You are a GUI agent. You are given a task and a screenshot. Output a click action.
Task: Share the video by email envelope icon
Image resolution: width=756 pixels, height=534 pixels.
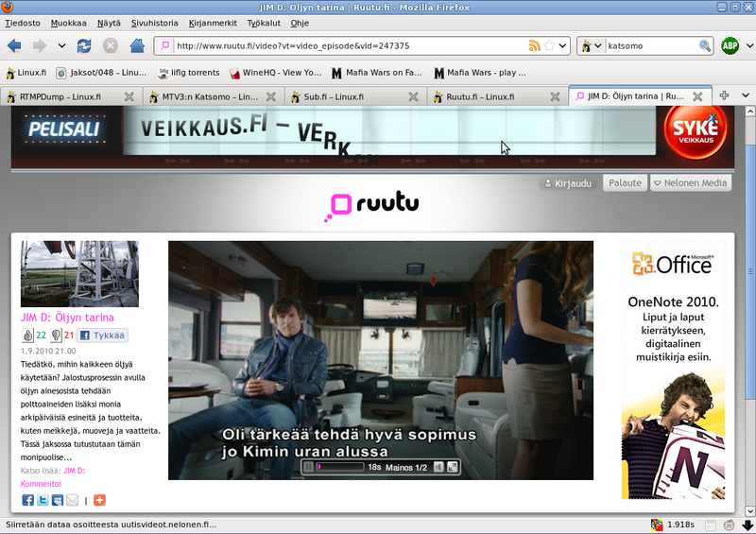click(x=72, y=500)
